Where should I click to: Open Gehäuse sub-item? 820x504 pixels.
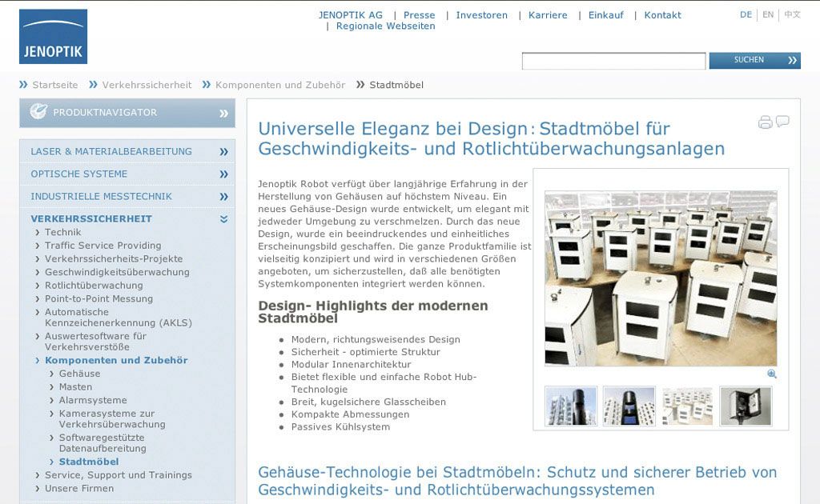click(x=79, y=374)
